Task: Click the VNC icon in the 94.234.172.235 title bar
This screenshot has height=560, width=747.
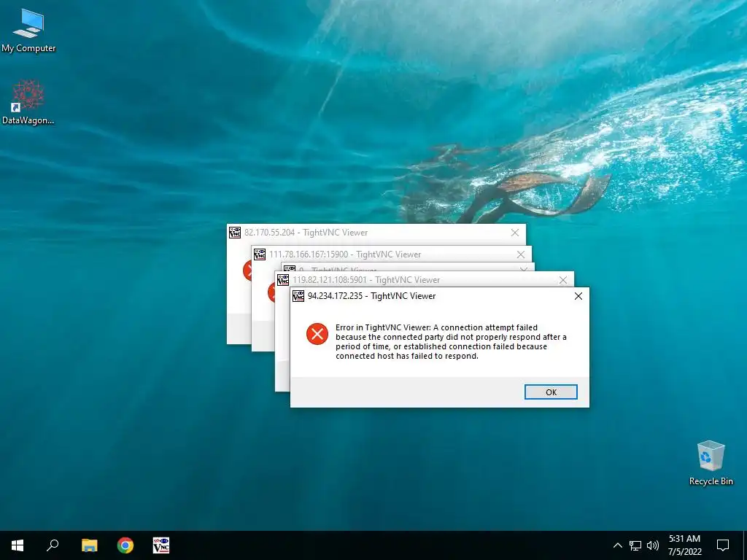Action: coord(298,296)
